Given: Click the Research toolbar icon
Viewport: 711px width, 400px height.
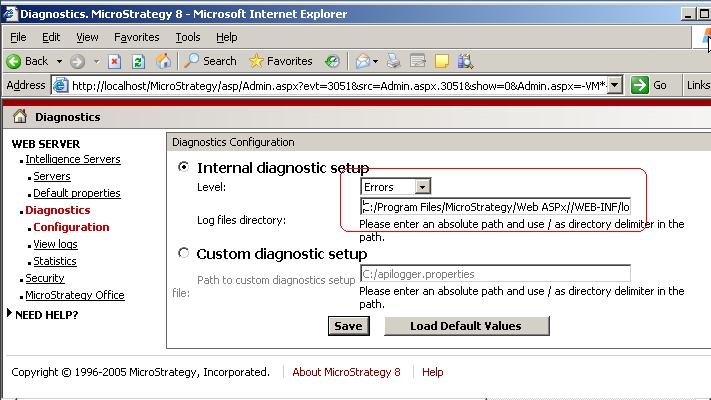Looking at the screenshot, I should click(x=466, y=61).
